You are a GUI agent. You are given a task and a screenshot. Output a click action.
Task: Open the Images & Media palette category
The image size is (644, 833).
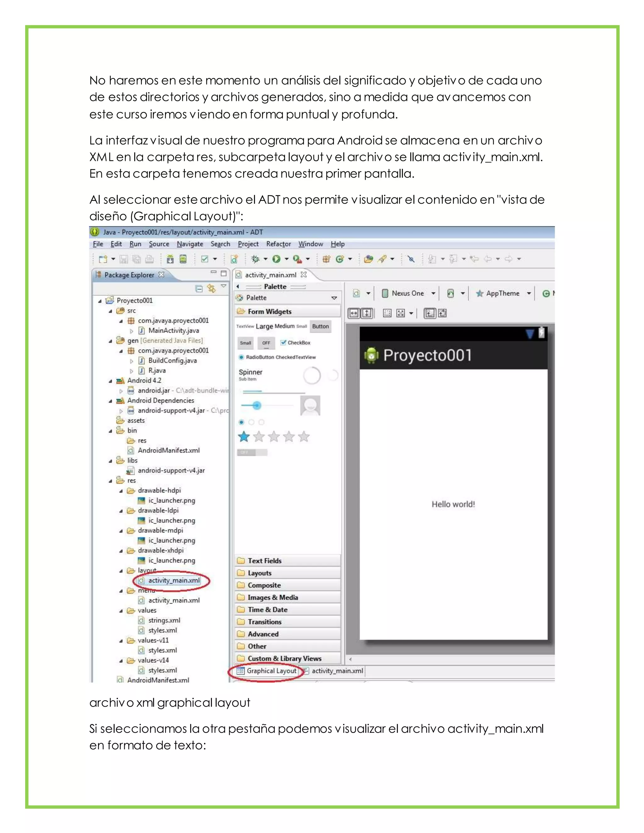[287, 597]
